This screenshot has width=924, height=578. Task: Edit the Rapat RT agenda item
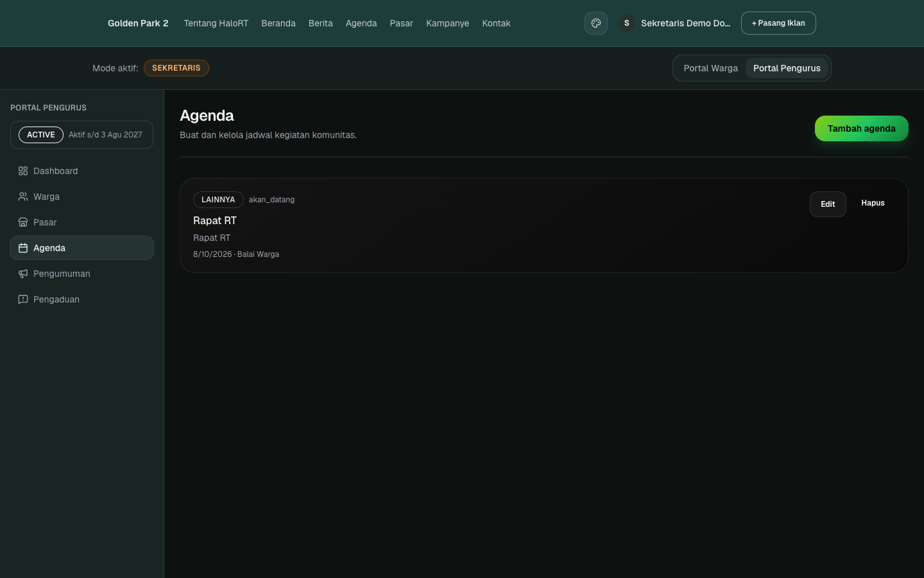click(828, 204)
